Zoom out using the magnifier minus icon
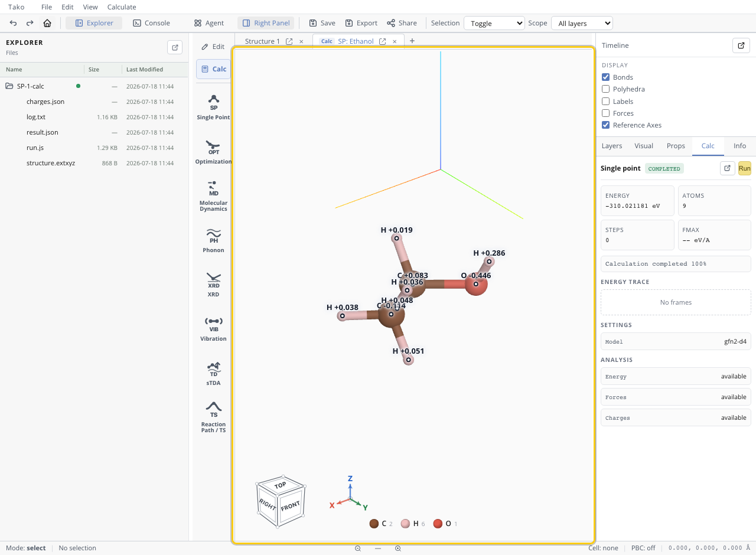756x555 pixels. click(x=358, y=549)
